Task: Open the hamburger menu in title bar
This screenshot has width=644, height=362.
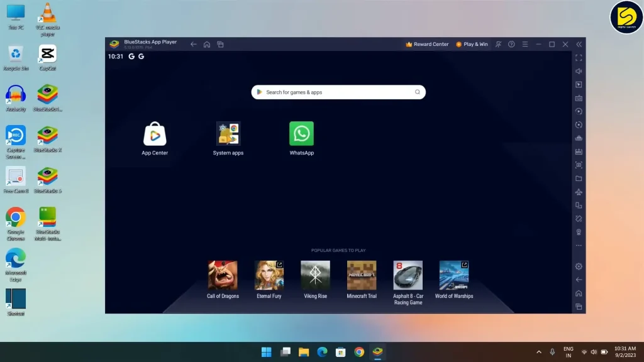Action: point(525,45)
